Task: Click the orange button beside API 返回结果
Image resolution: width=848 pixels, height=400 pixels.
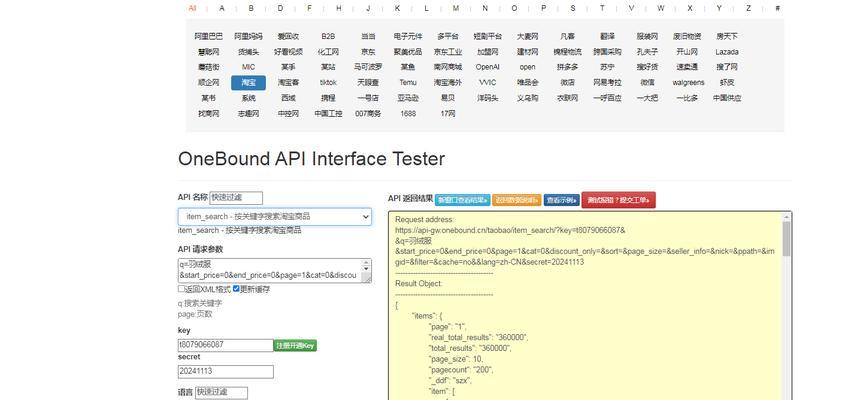Action: (516, 200)
